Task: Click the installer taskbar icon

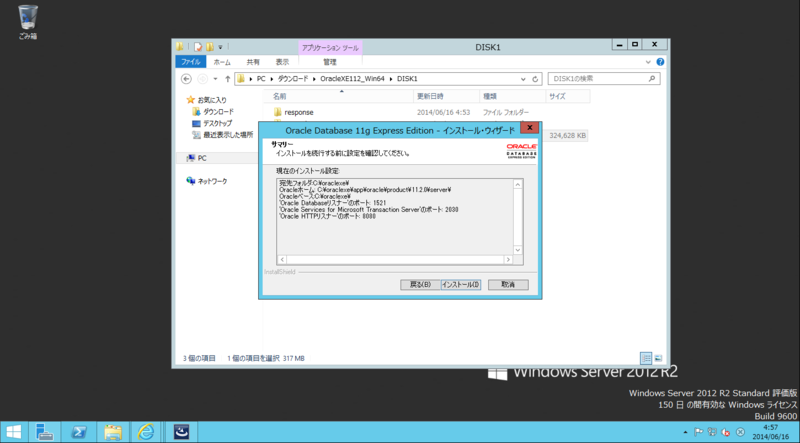Action: pyautogui.click(x=181, y=432)
